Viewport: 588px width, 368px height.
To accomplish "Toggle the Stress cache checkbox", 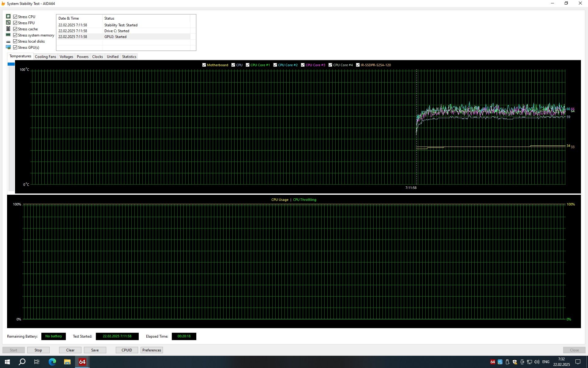I will [15, 29].
